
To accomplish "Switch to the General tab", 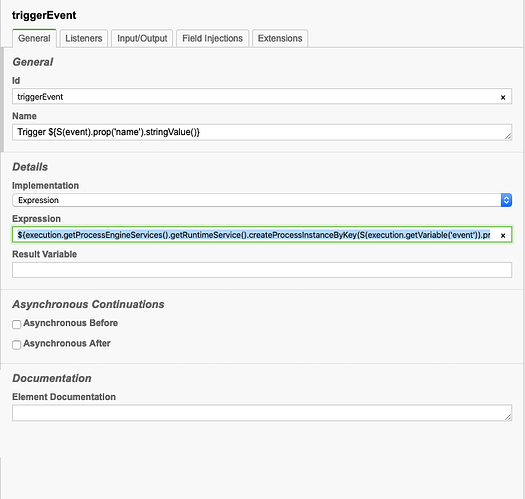I will point(34,39).
